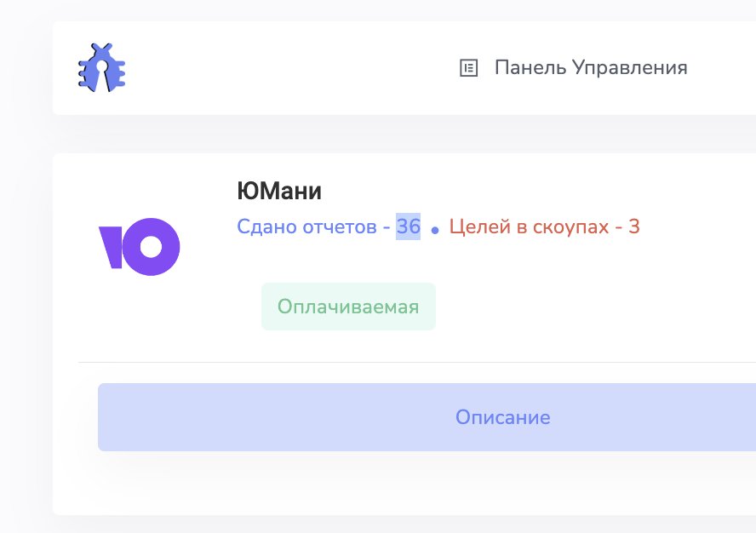Follow the Целей в скоупах - 3 link
Screen dimensions: 756x533
pyautogui.click(x=545, y=226)
